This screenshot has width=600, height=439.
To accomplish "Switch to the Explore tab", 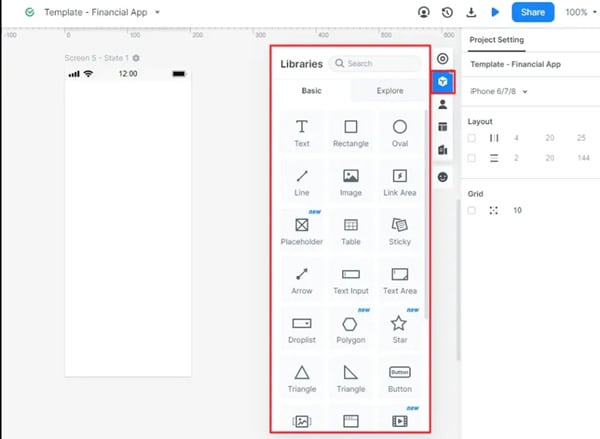I will (390, 91).
